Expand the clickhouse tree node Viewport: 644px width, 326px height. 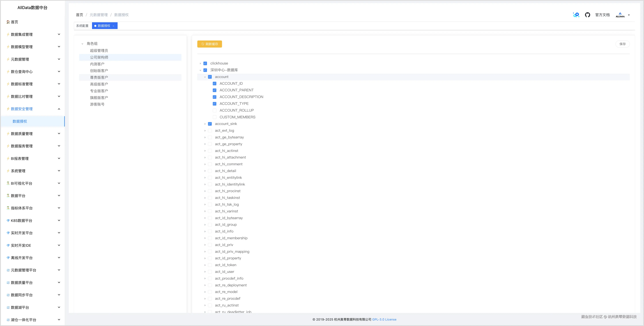[200, 63]
